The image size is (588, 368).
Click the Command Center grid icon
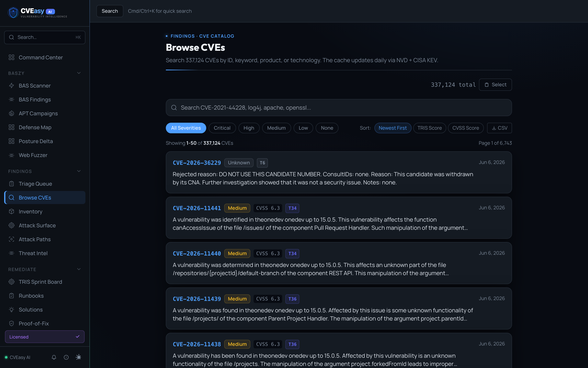11,58
